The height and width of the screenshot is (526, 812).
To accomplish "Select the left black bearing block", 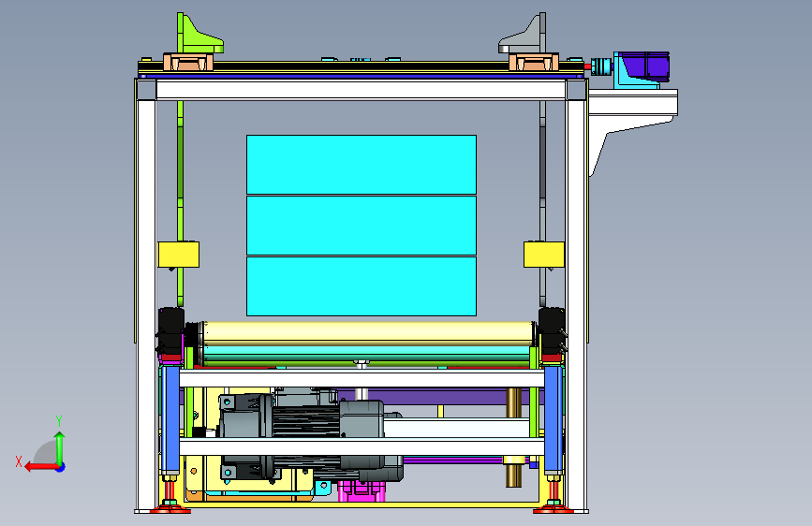I will tap(170, 331).
